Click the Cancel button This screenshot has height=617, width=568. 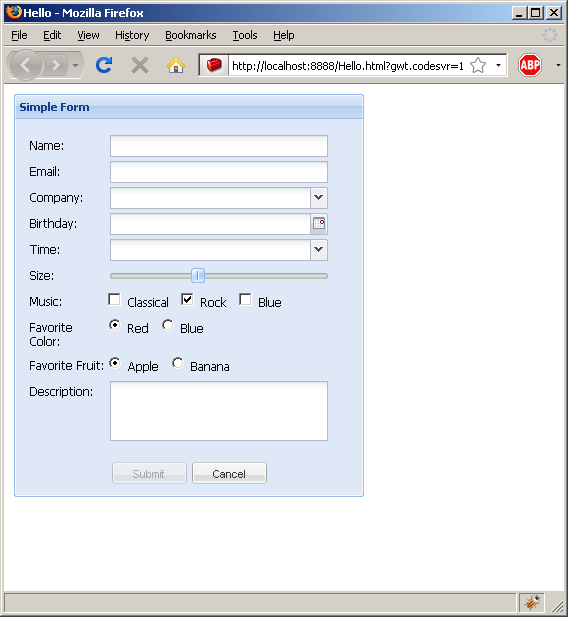point(229,473)
